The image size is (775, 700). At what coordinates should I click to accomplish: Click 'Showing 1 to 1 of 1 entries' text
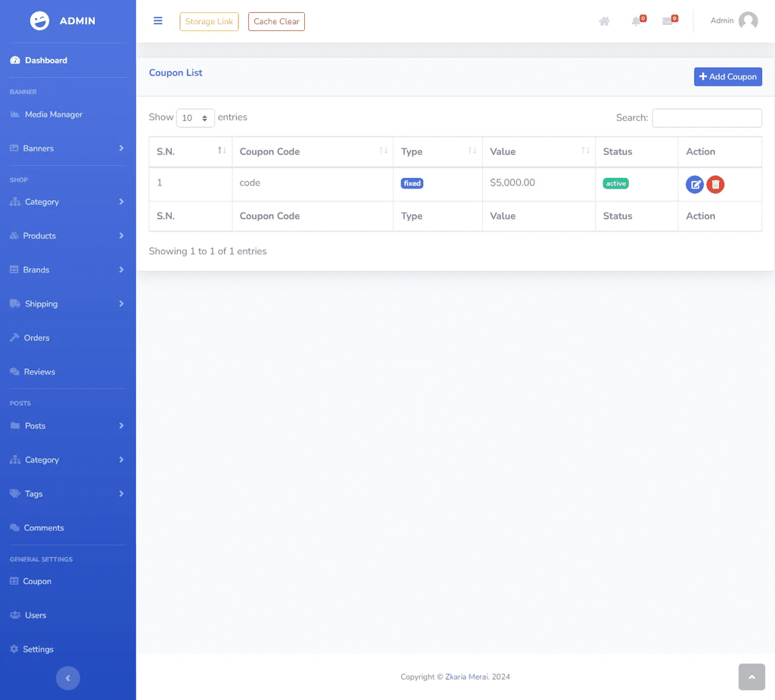(207, 251)
